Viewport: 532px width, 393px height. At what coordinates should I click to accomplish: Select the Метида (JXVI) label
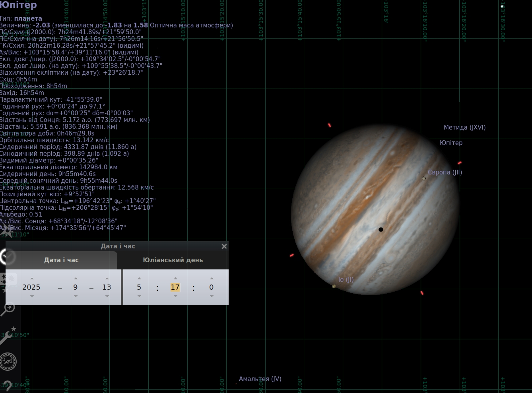[x=464, y=128]
